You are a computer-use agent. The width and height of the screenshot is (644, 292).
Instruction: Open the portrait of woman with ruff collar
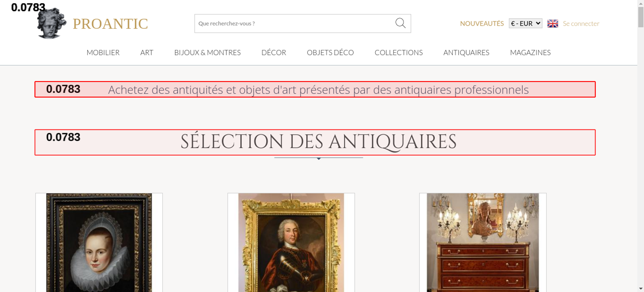pyautogui.click(x=99, y=242)
